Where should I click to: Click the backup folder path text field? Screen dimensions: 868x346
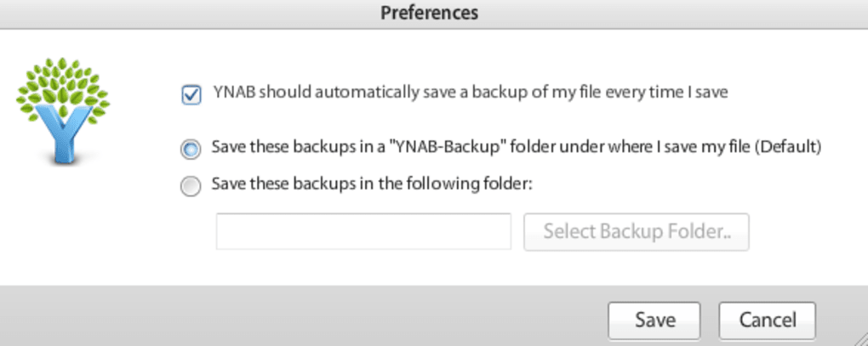[x=363, y=231]
